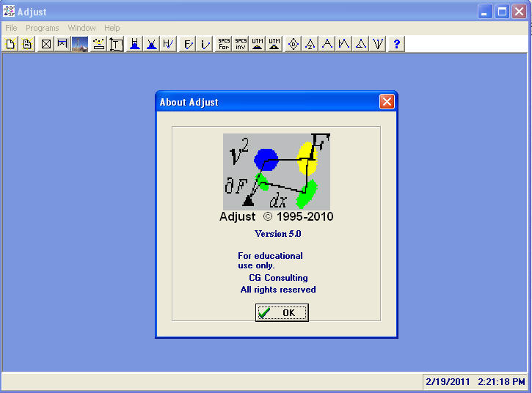Image resolution: width=532 pixels, height=393 pixels.
Task: Click the triangle with Z toolbar icon
Action: coord(310,44)
